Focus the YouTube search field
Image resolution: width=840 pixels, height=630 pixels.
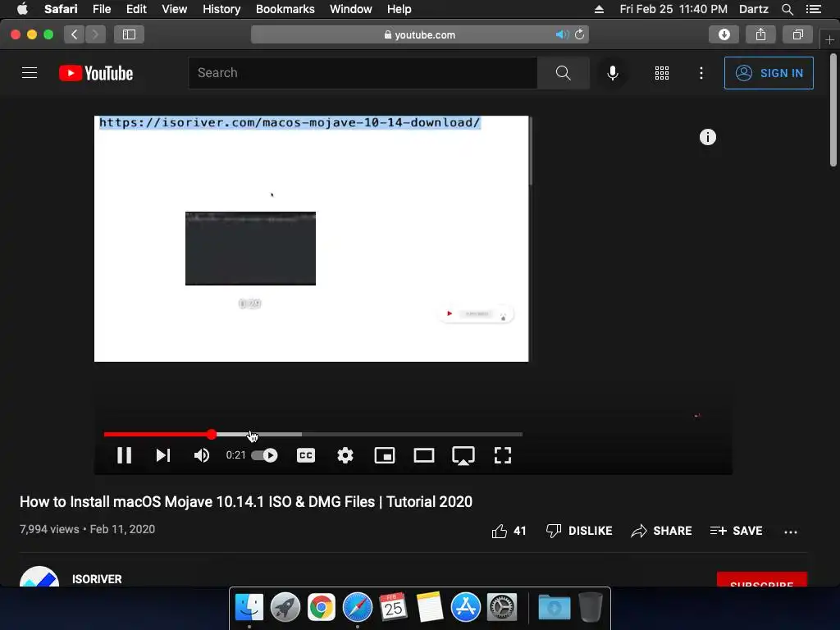coord(363,73)
